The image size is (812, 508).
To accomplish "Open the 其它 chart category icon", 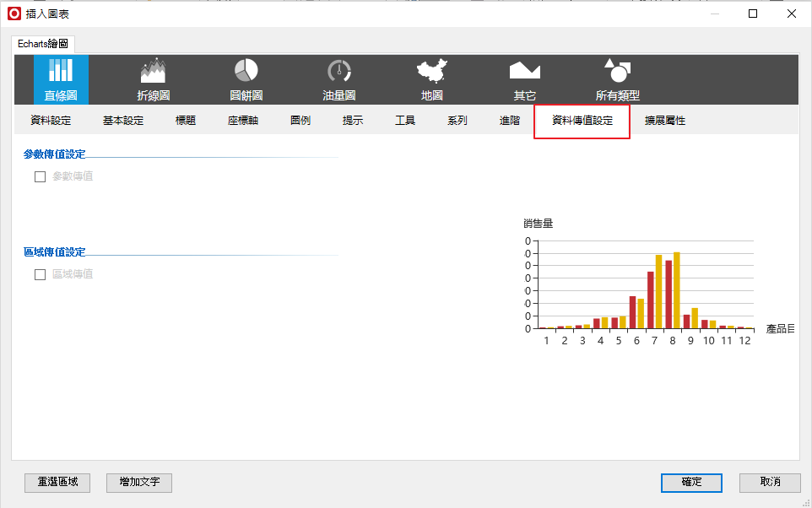I will point(524,71).
